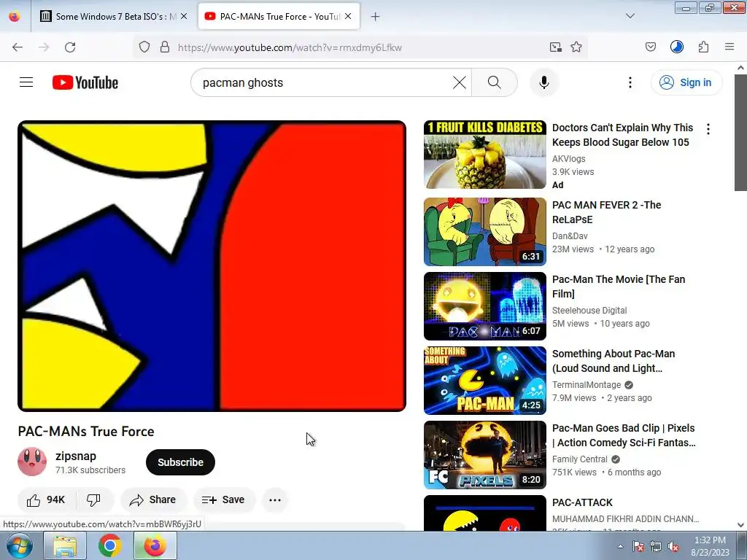
Task: Close the Some Windows 7 Beta ISO's tab
Action: coord(184,16)
